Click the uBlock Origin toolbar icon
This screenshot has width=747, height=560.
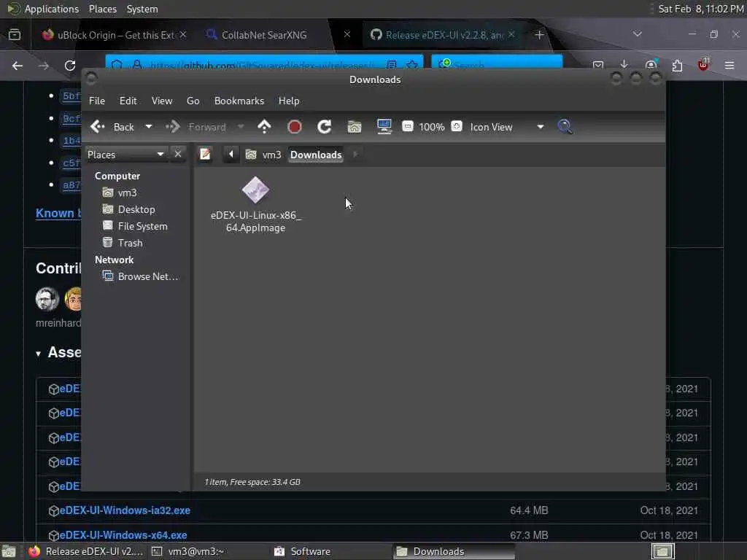pyautogui.click(x=703, y=65)
